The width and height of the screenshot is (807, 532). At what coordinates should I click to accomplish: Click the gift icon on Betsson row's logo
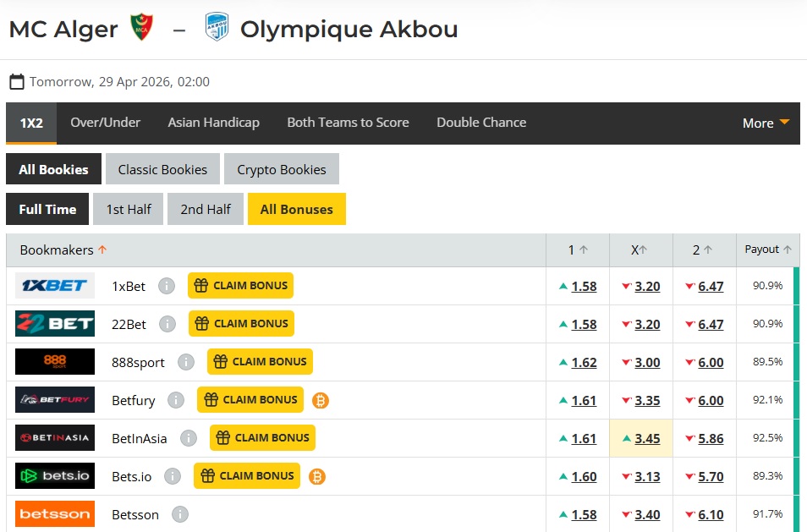(x=54, y=514)
